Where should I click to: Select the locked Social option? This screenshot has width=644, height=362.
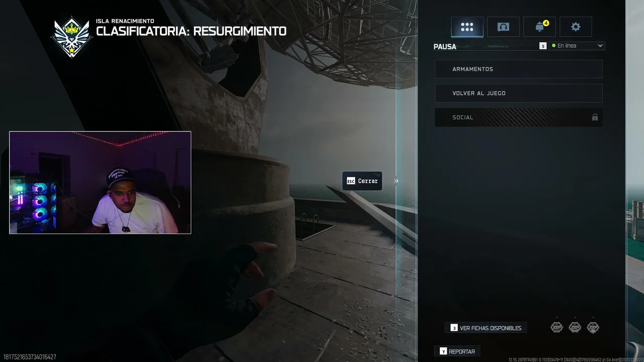[519, 117]
